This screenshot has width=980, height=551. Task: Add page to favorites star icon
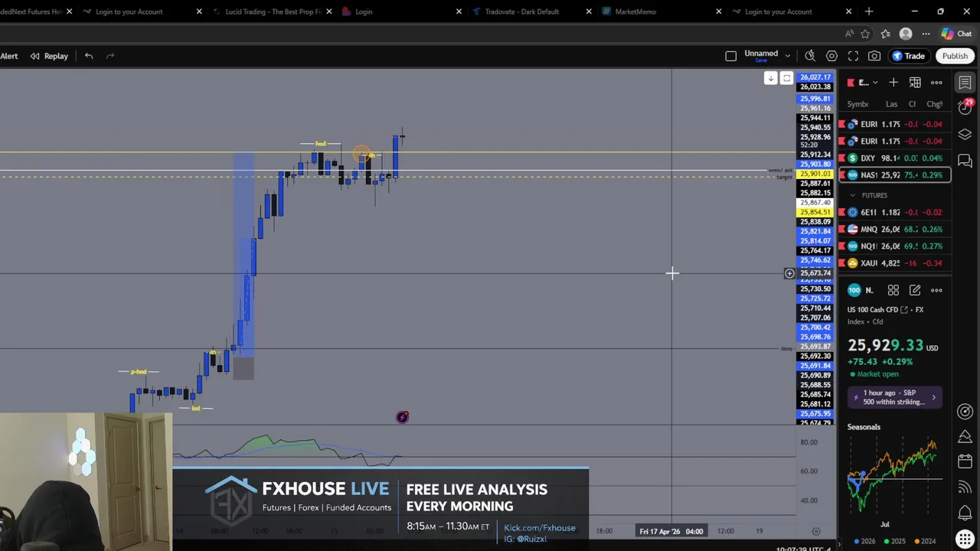pyautogui.click(x=865, y=34)
